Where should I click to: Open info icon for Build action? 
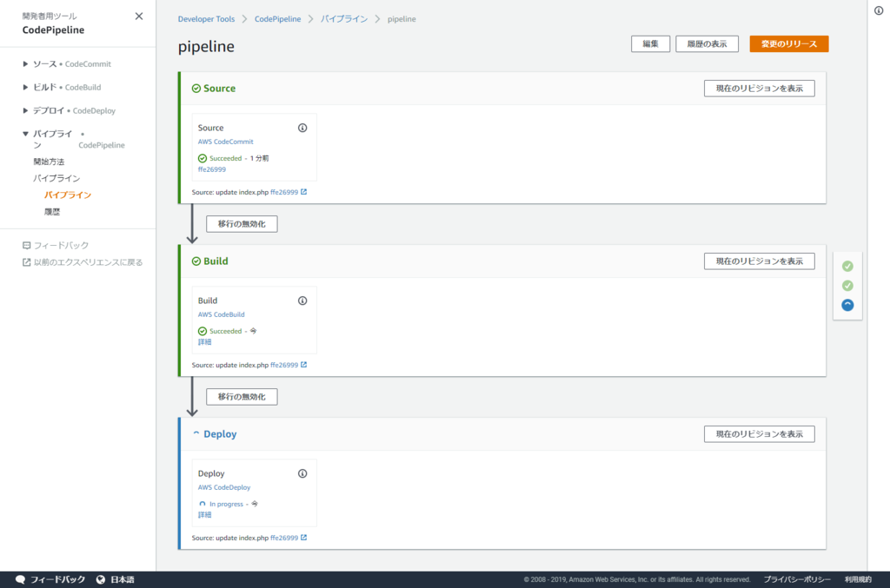coord(302,301)
